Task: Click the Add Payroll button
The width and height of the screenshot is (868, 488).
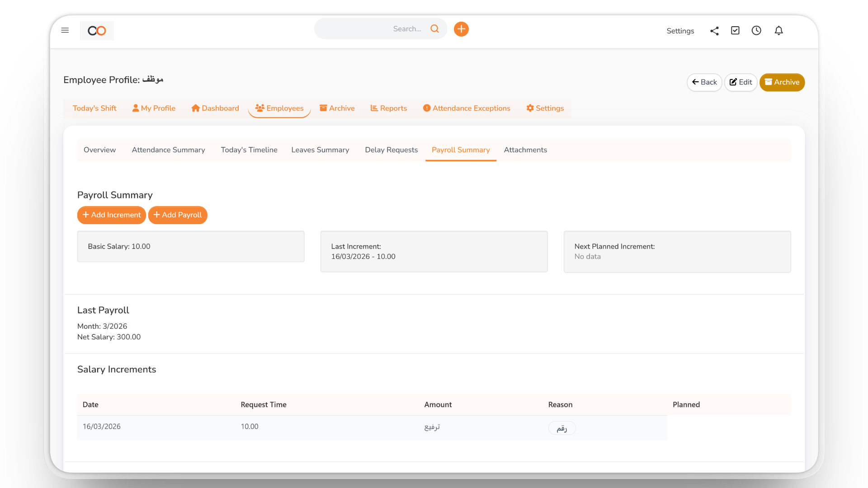Action: (x=178, y=215)
